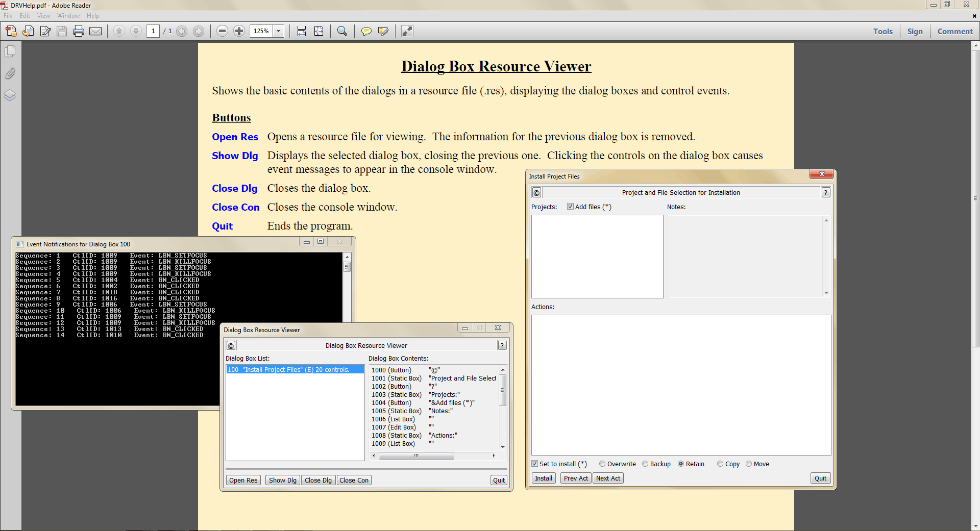Click the Show Dlg button
The image size is (980, 531).
(282, 480)
